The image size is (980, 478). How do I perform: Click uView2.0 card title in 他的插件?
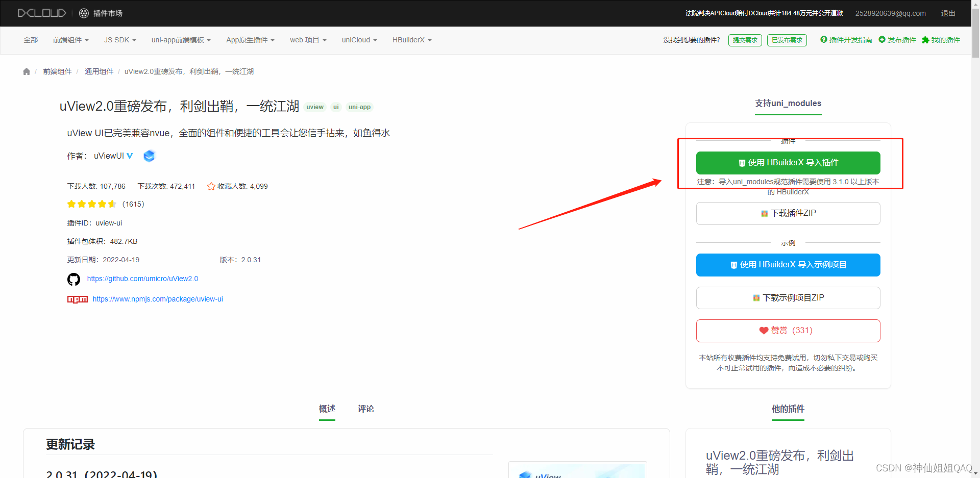[x=780, y=462]
